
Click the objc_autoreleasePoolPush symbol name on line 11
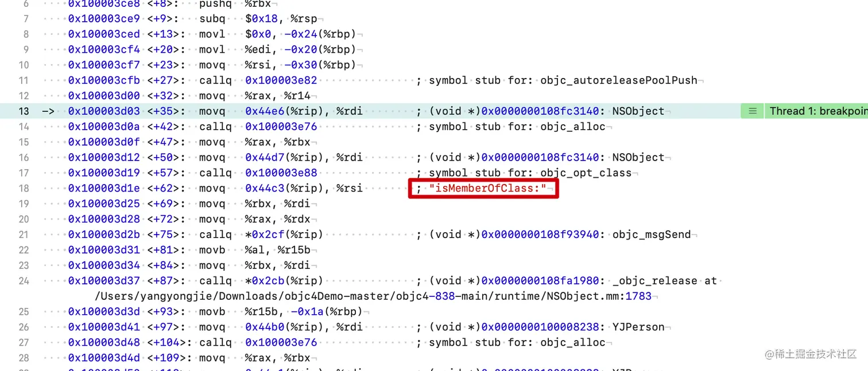tap(617, 80)
